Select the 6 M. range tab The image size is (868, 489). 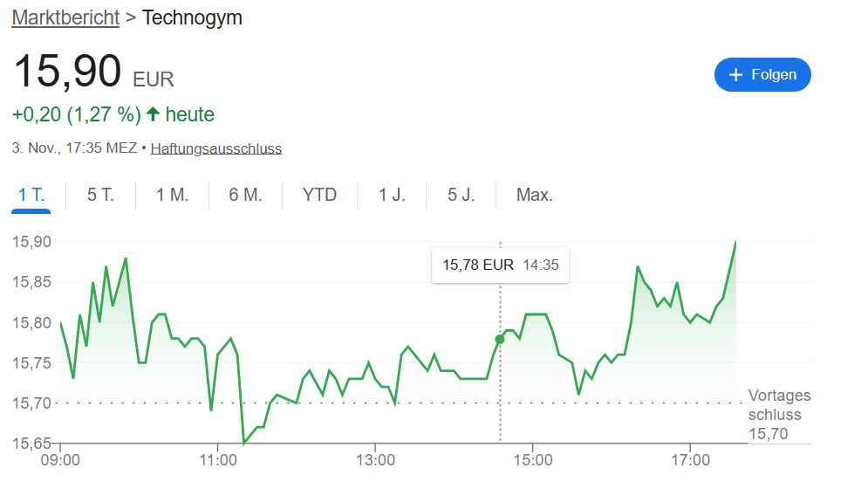tap(245, 195)
